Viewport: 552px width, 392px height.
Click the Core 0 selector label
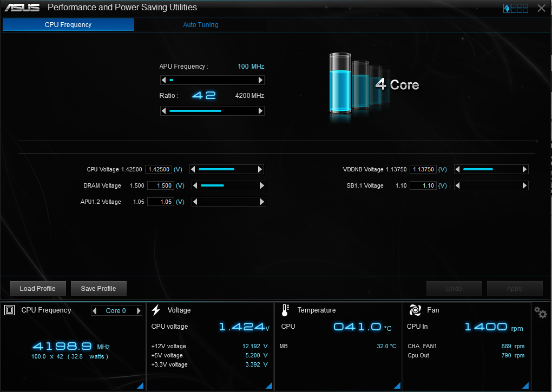point(116,311)
